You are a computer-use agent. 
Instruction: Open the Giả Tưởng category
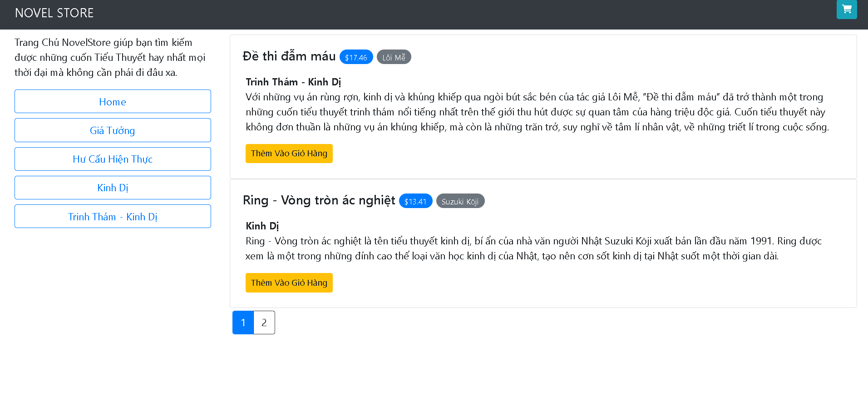point(113,130)
